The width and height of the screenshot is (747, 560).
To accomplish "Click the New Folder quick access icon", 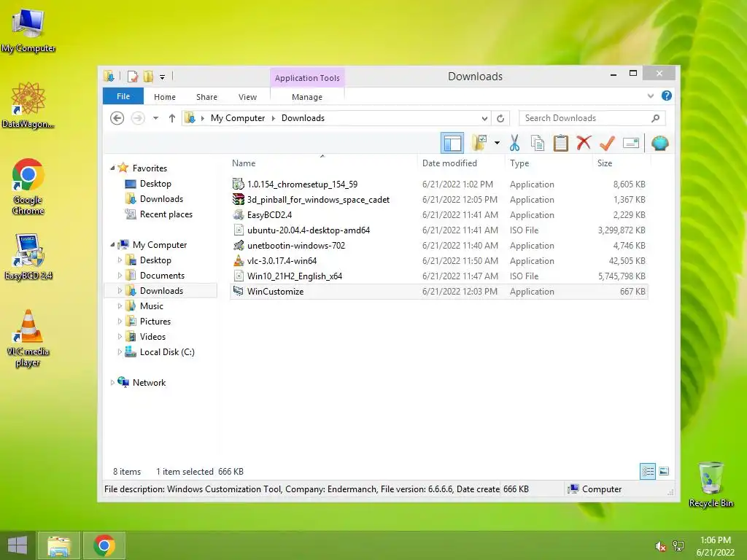I will click(149, 76).
